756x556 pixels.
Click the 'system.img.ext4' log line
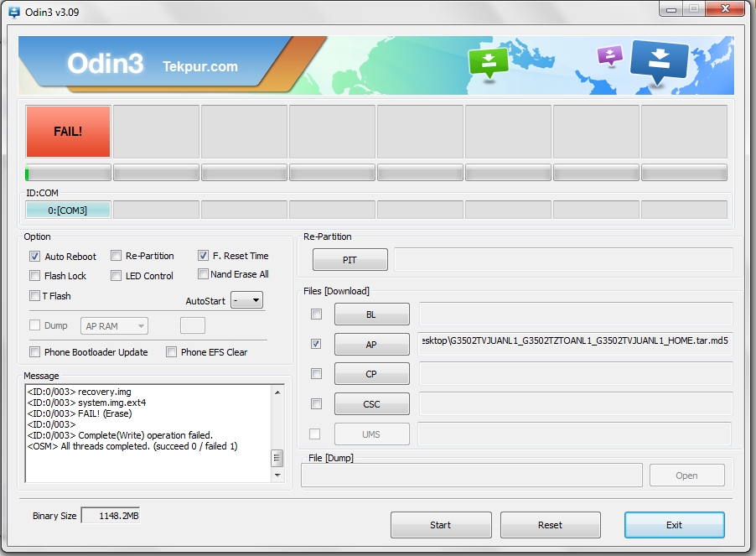pos(87,403)
